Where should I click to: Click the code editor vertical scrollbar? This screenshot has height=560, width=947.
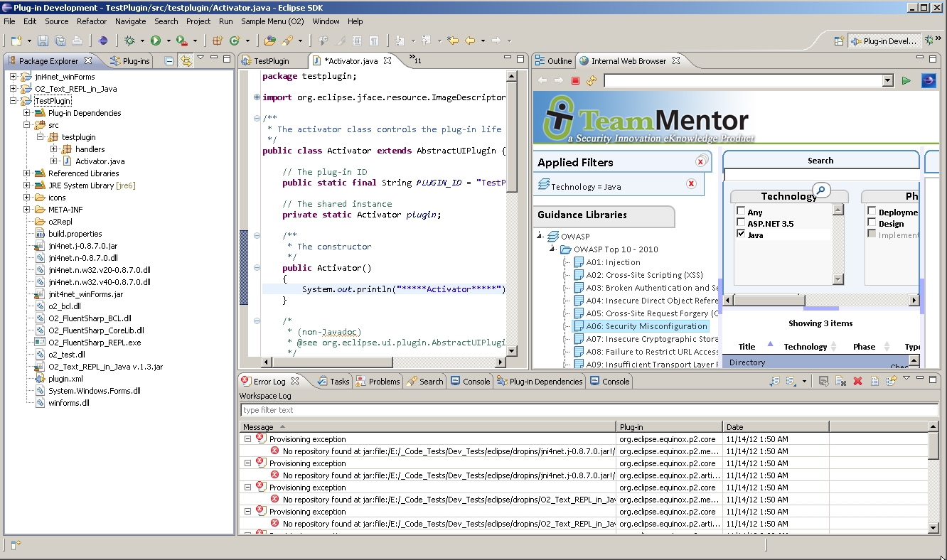click(512, 214)
